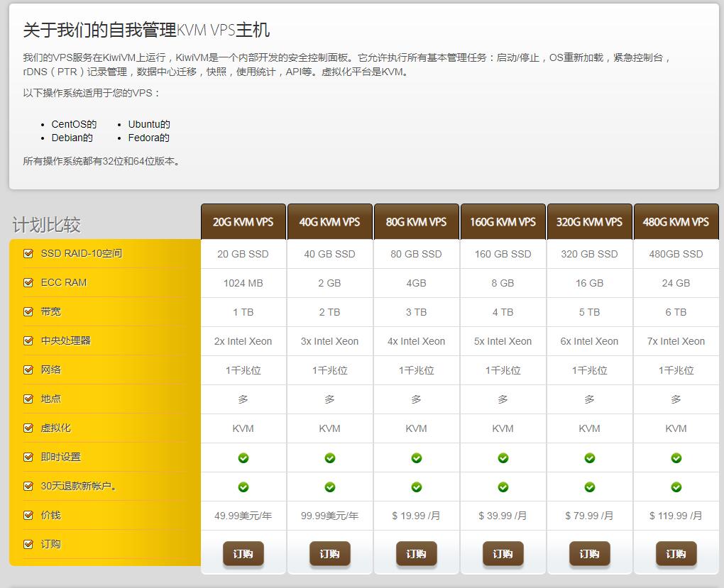This screenshot has height=588, width=724.
Task: Click the 49.99美元/年 price cell
Action: pos(243,516)
